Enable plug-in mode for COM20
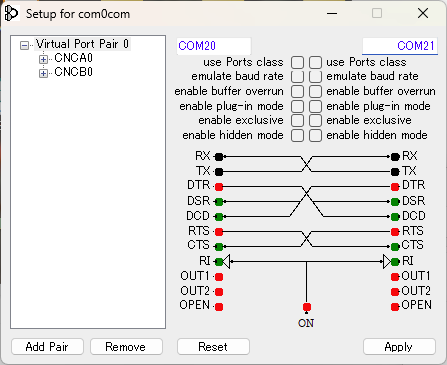The width and height of the screenshot is (447, 365). pyautogui.click(x=297, y=106)
